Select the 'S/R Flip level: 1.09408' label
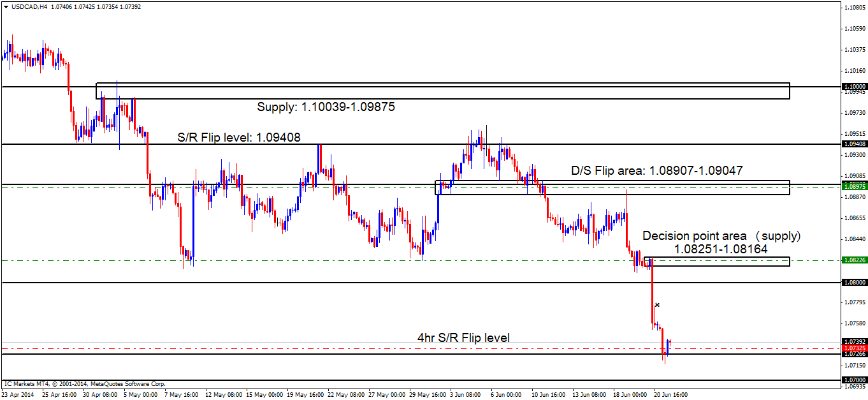The width and height of the screenshot is (868, 400). pyautogui.click(x=239, y=137)
